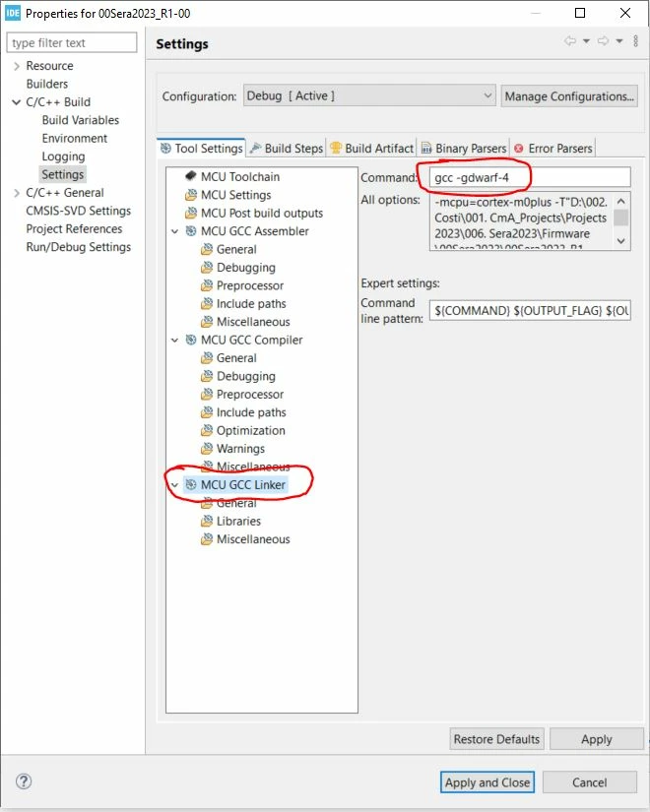Select Environment tree item

pyautogui.click(x=75, y=138)
